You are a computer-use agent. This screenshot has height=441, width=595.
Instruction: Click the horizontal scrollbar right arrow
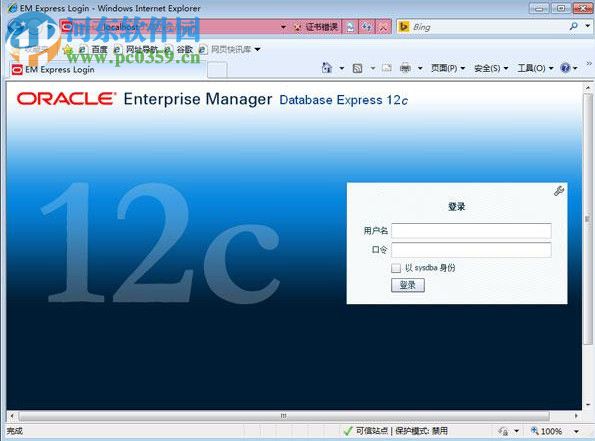(576, 416)
